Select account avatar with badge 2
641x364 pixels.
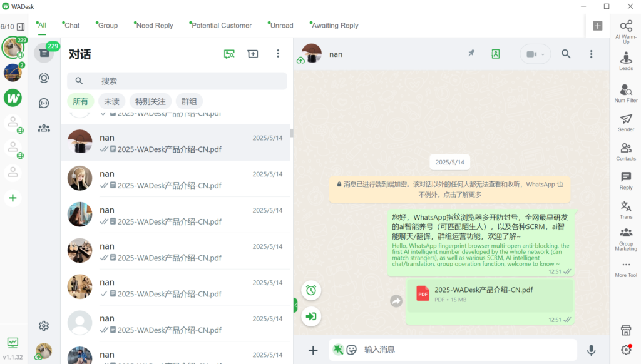13,73
